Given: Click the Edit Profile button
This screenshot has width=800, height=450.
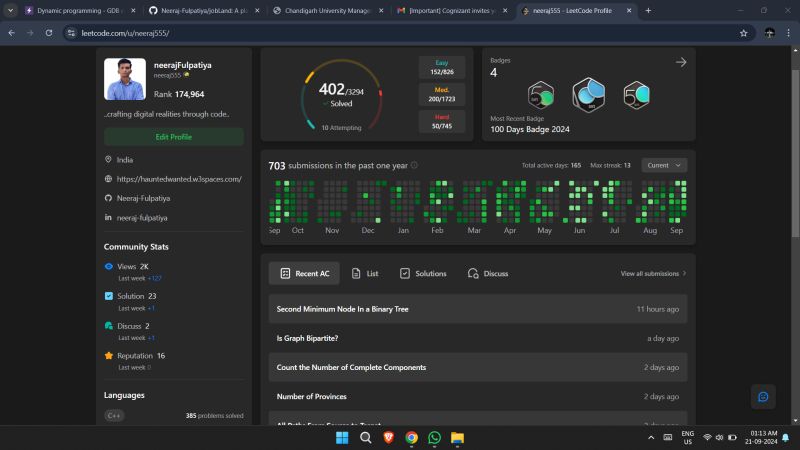Looking at the screenshot, I should [x=173, y=137].
